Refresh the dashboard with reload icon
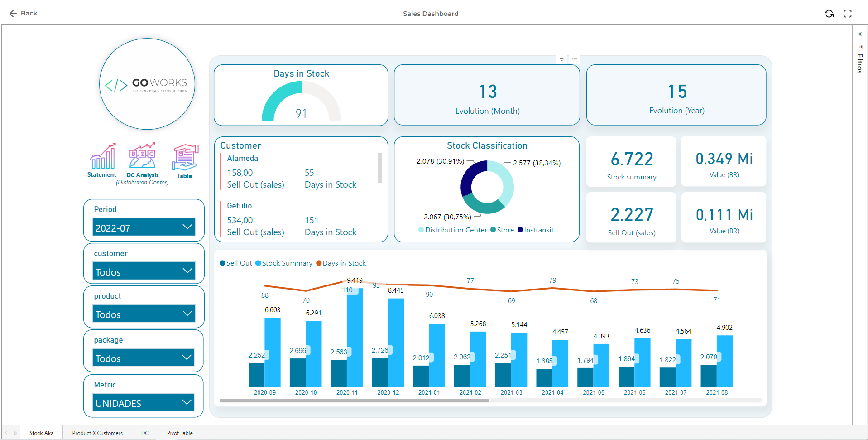 coord(829,14)
